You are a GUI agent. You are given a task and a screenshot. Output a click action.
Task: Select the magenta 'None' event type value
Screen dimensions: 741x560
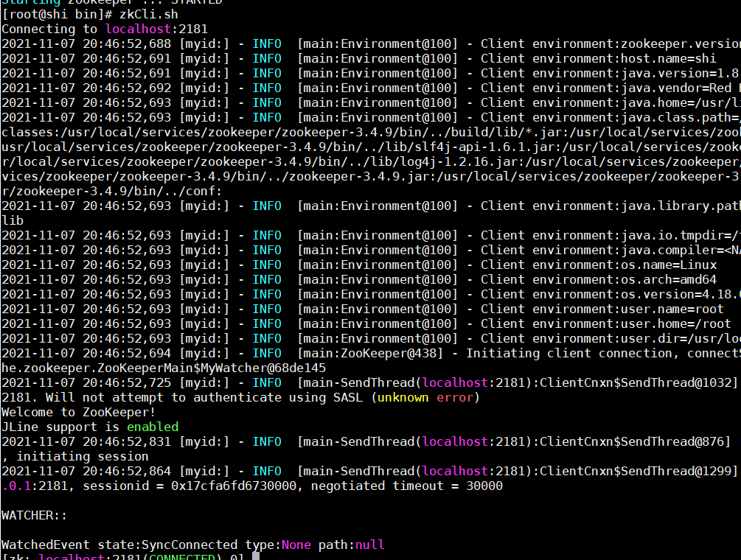click(x=296, y=544)
